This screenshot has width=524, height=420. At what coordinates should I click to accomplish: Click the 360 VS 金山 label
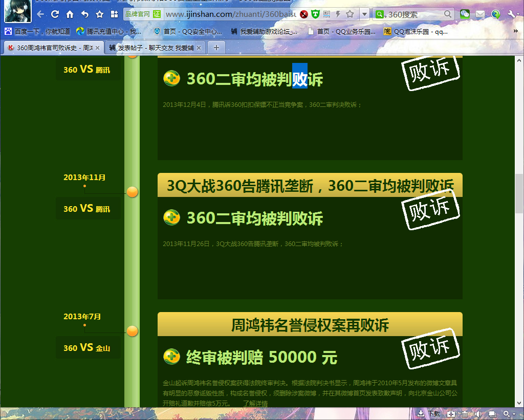point(87,347)
